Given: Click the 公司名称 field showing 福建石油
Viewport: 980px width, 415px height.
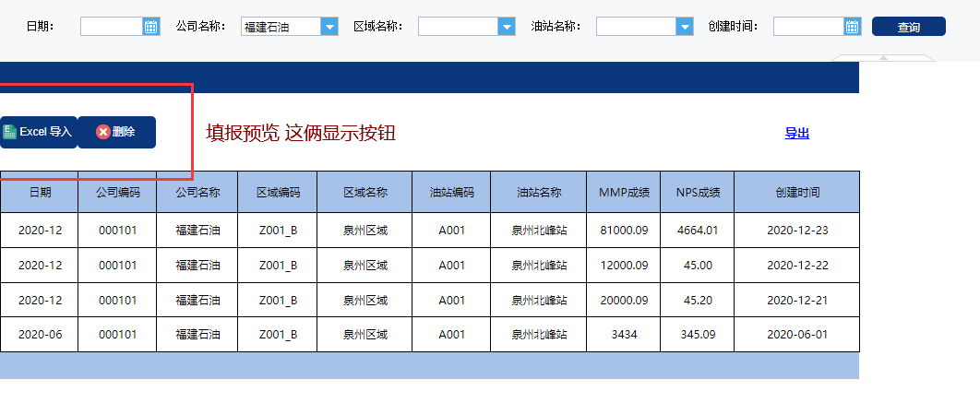Looking at the screenshot, I should click(x=281, y=26).
